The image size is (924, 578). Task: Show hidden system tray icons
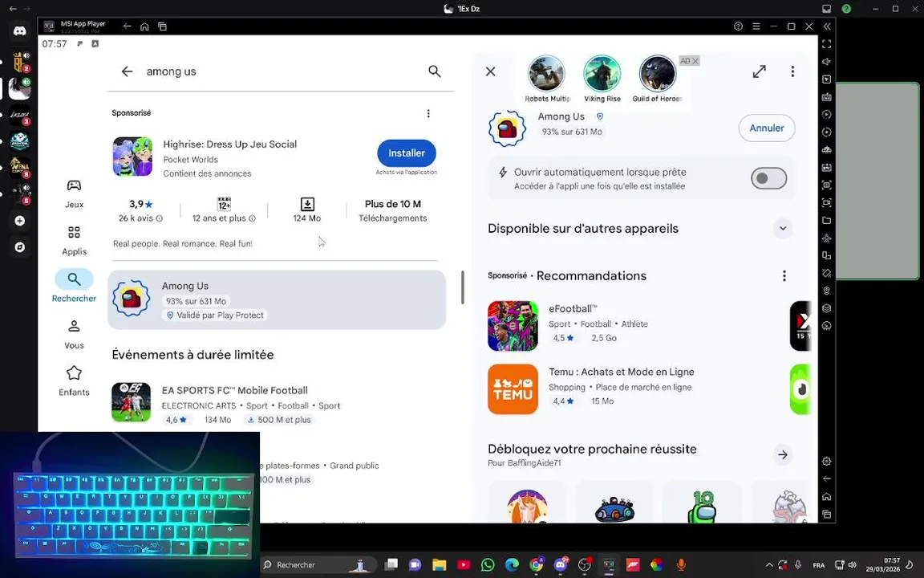pos(768,565)
